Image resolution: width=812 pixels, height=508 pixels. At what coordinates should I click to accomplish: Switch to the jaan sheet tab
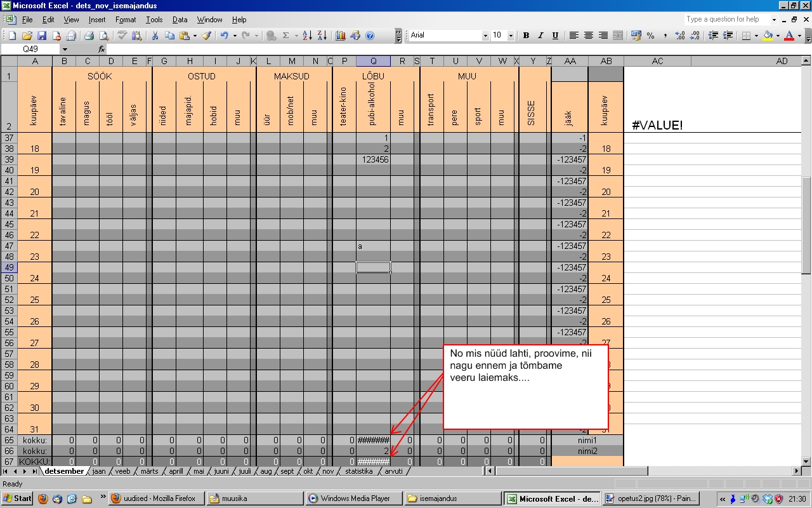[98, 471]
